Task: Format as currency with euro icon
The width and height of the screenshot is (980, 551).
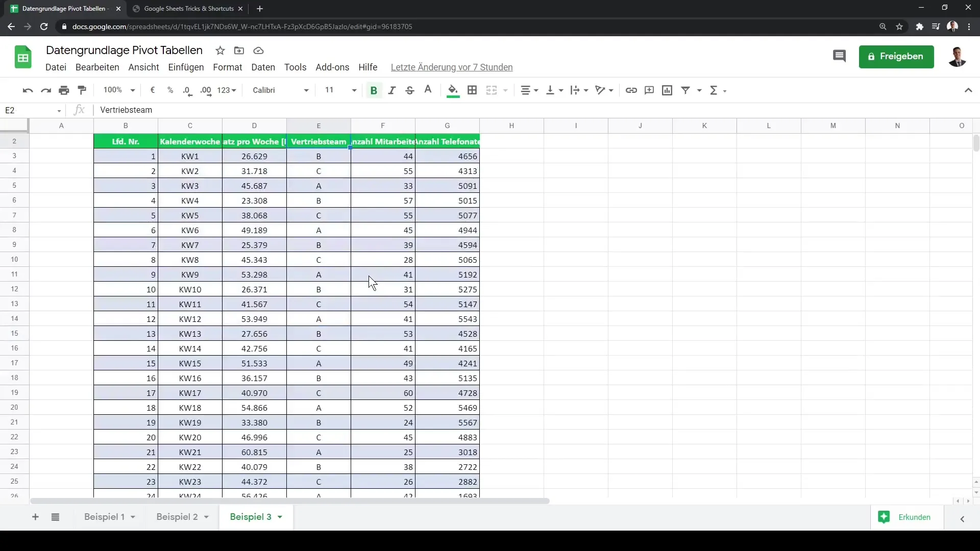Action: point(152,90)
